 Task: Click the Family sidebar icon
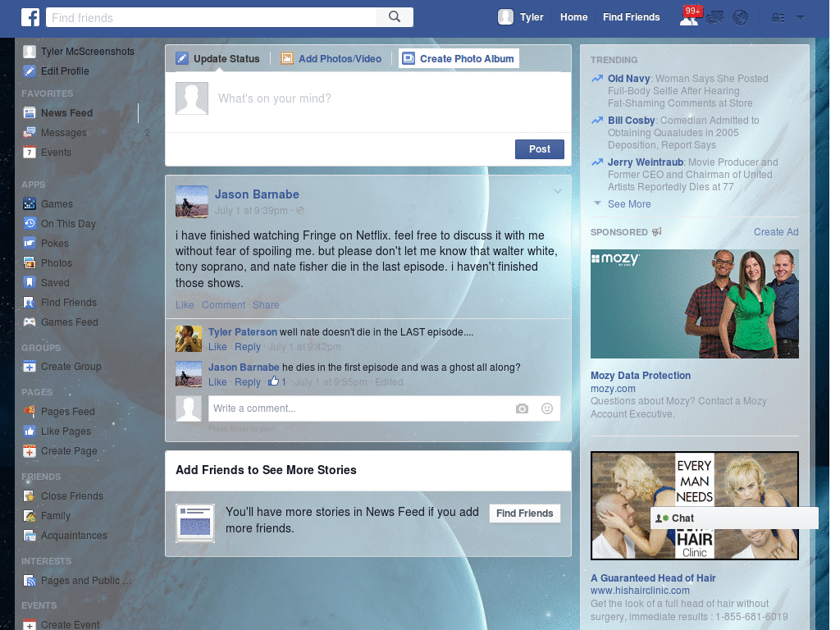[x=30, y=516]
